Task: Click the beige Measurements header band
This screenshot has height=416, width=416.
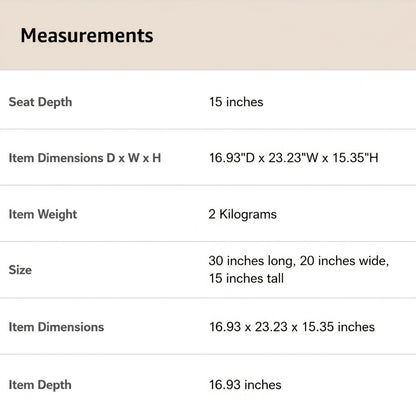Action: pos(208,35)
